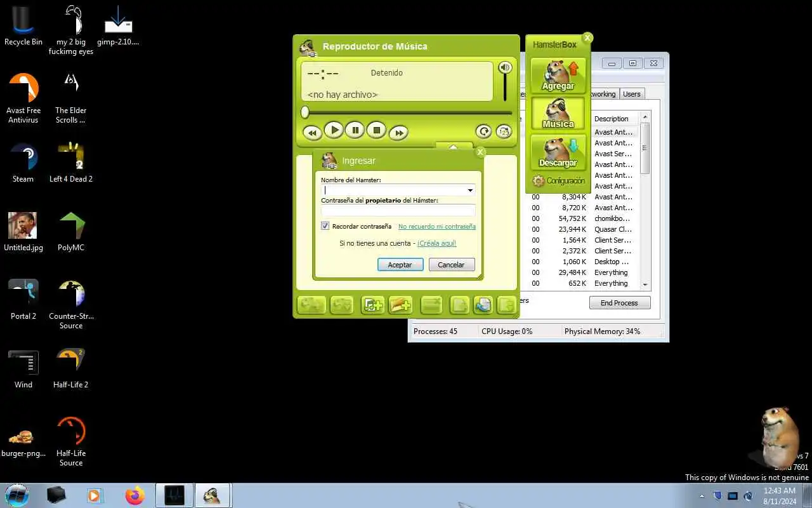Click Task Manager taskbar button

coord(174,495)
